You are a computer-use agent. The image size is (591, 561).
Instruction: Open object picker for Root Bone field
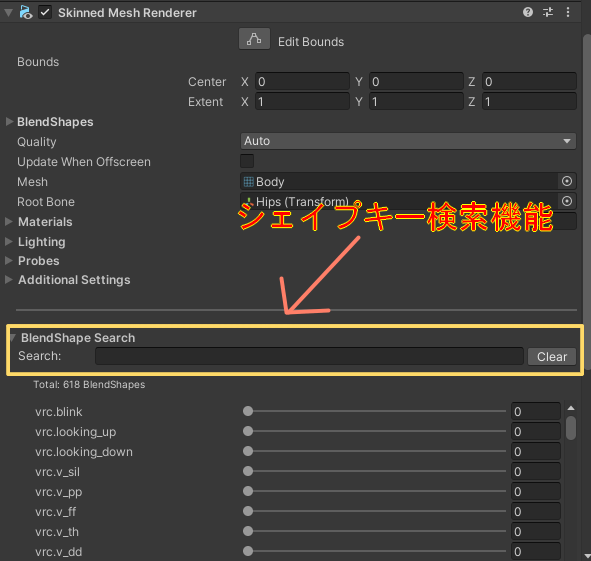coord(567,201)
